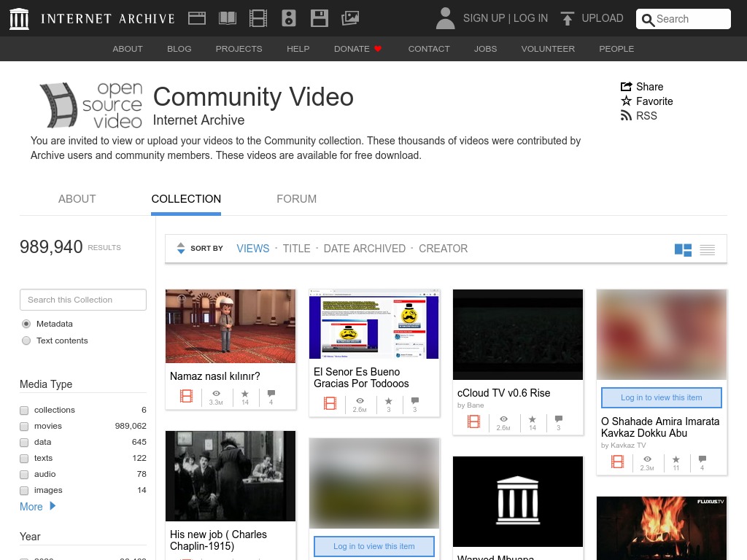This screenshot has height=560, width=747.
Task: Open the cCloud TV v0.6 Rise title
Action: click(503, 393)
